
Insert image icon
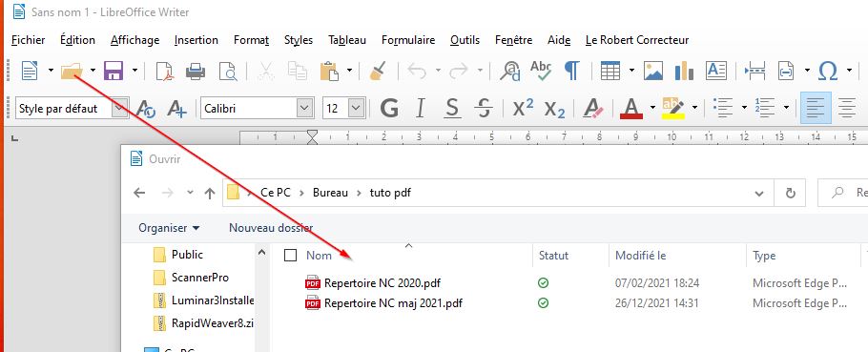pos(653,71)
